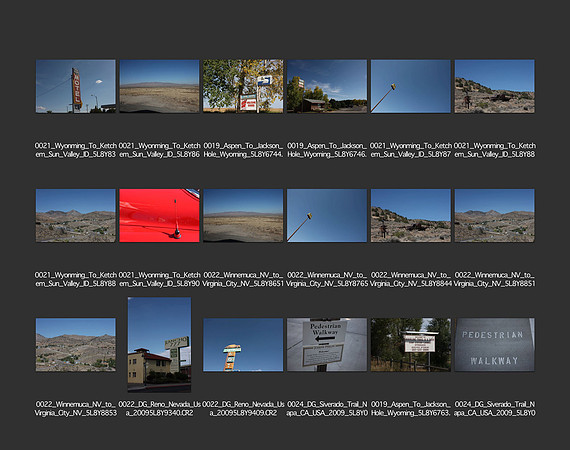
Task: Select pole against sky thumbnail labeled 5L8Y8765
Action: click(x=327, y=215)
